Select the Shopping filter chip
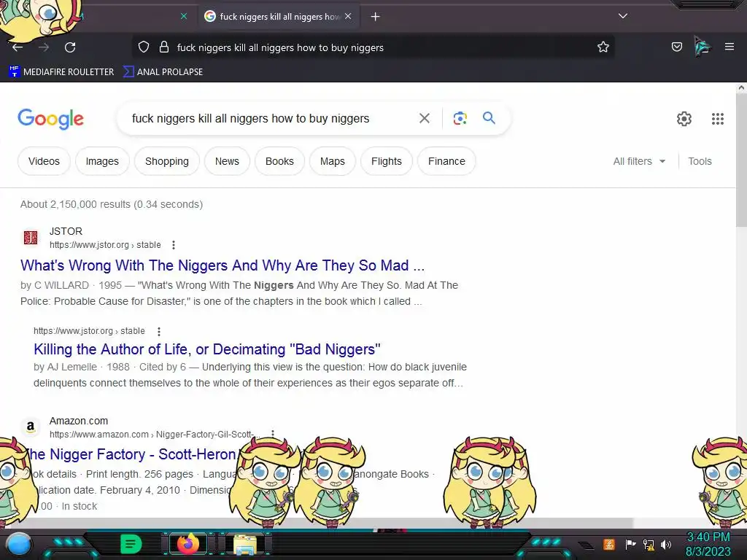The height and width of the screenshot is (560, 747). (167, 161)
